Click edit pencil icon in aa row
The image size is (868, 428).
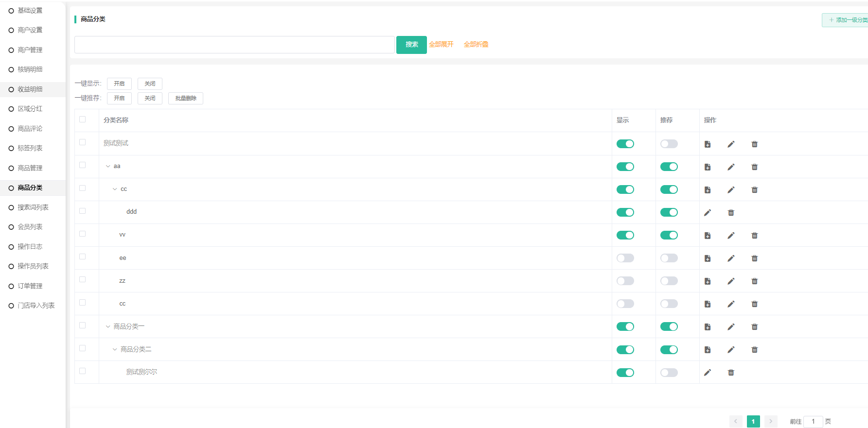pos(731,167)
